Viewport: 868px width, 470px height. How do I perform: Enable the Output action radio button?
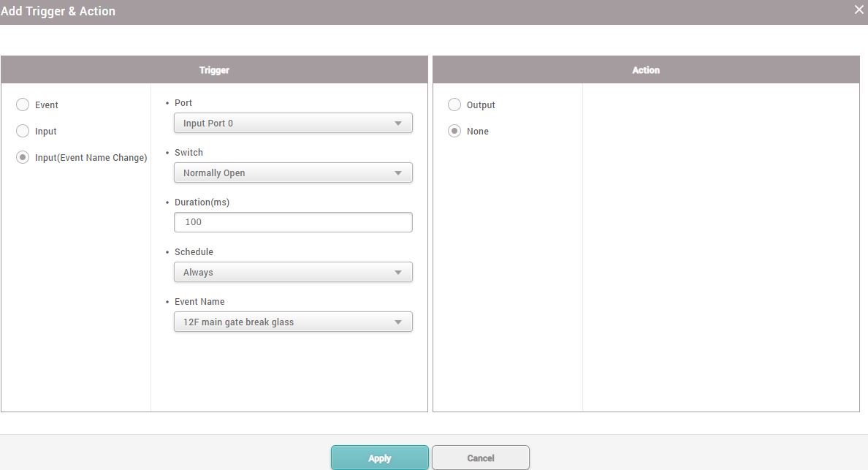coord(454,105)
